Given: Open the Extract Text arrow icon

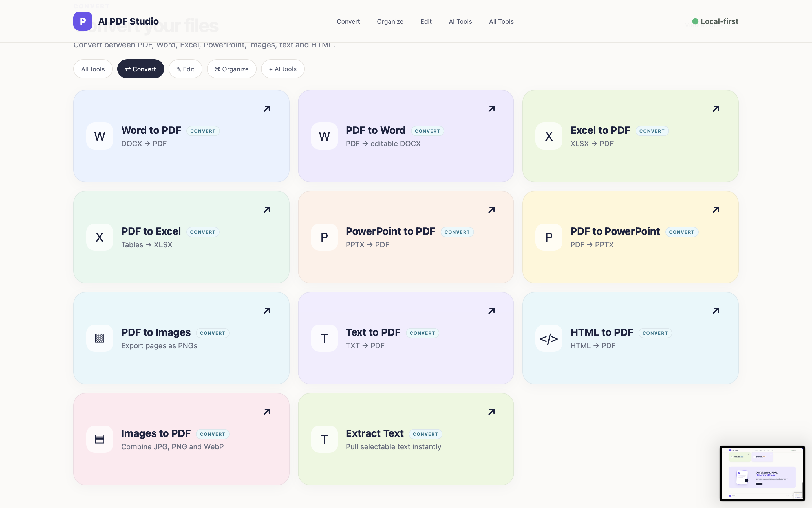Looking at the screenshot, I should point(491,411).
